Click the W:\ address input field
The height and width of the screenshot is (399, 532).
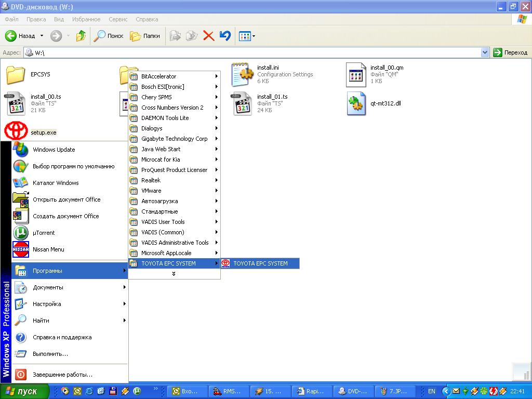[x=255, y=52]
